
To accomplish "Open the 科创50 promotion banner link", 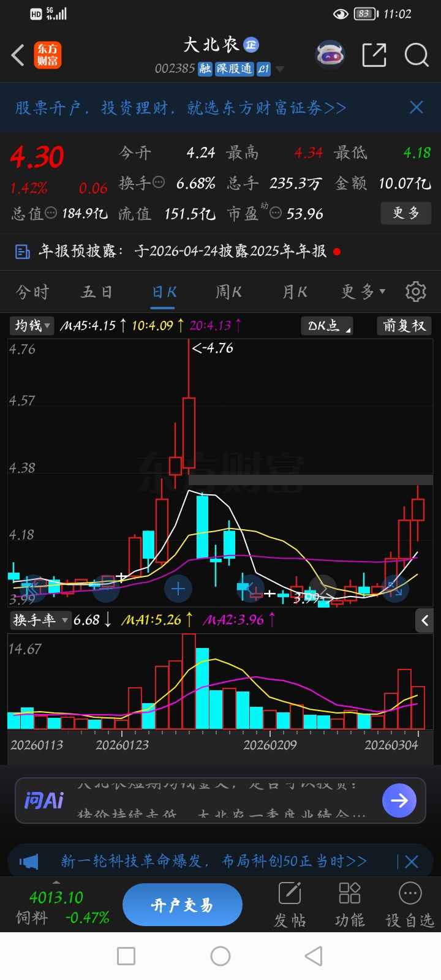I will 214,861.
